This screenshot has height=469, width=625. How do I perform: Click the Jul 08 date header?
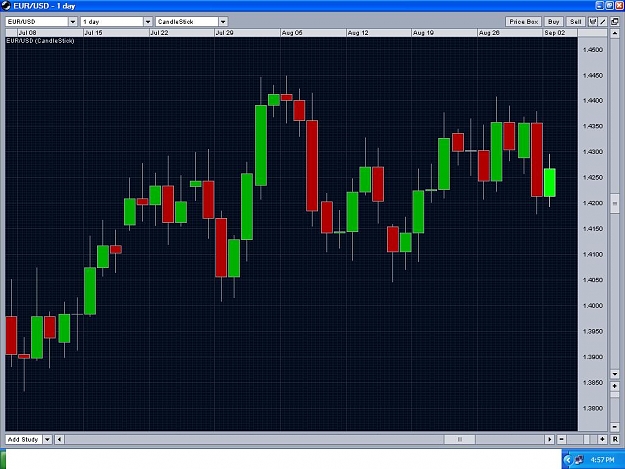click(x=27, y=33)
